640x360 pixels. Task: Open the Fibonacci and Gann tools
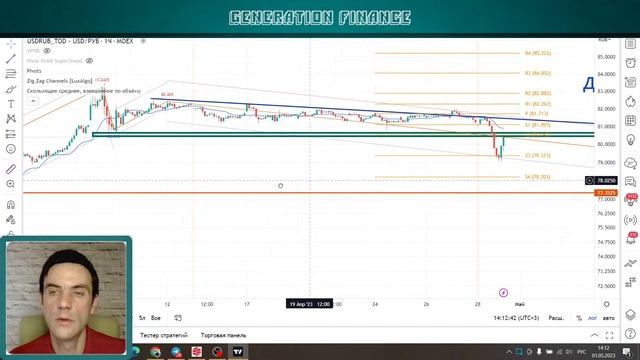(11, 74)
